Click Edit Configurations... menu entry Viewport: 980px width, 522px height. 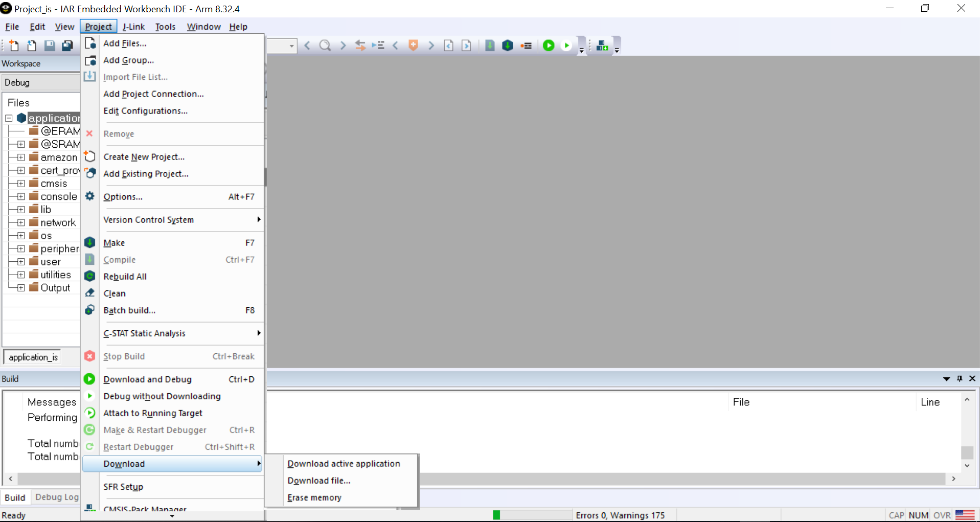pos(173,110)
